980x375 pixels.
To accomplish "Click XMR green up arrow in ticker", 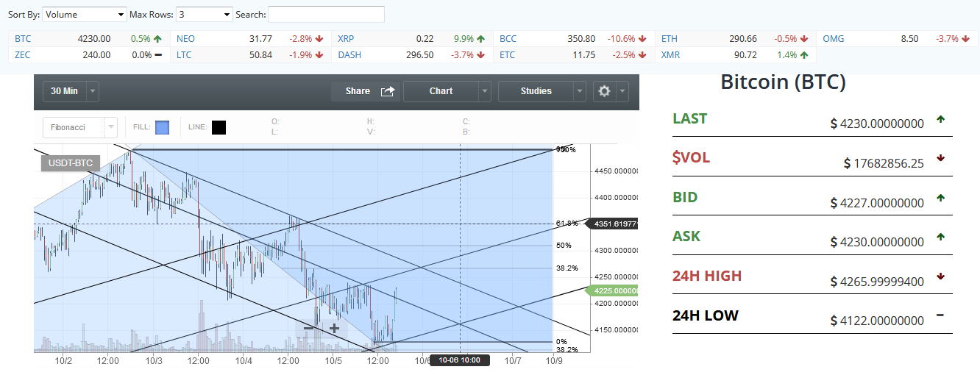I will (803, 55).
